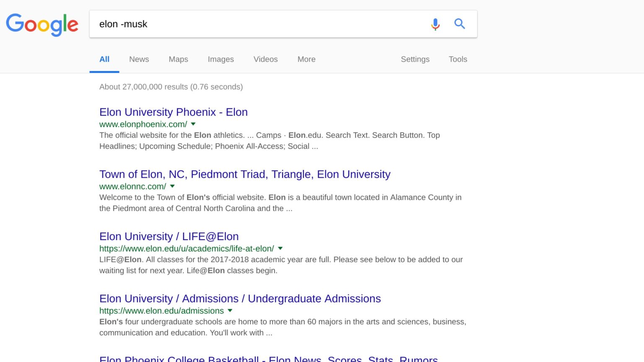Open Elon University Undergraduate Admissions
This screenshot has height=362, width=644.
(240, 298)
